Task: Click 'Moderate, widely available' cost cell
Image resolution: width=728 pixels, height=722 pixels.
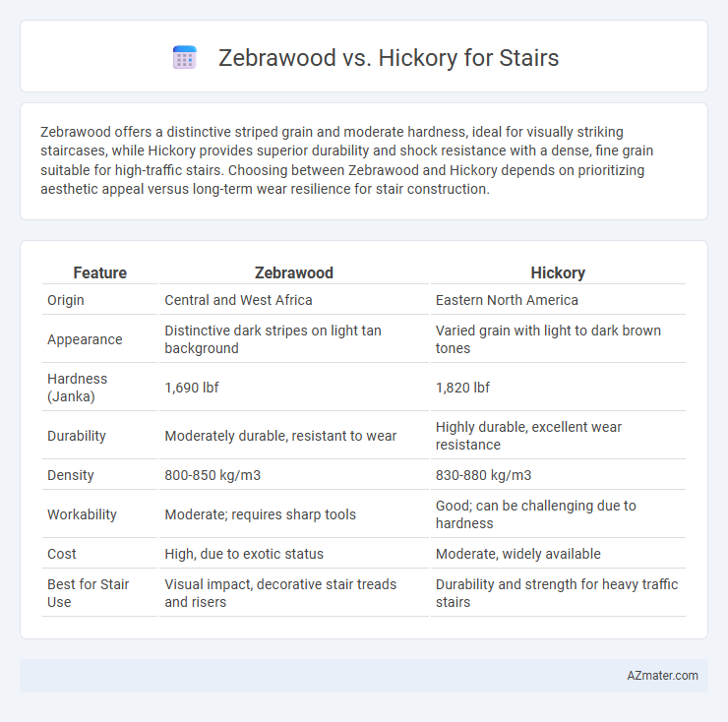Action: pyautogui.click(x=518, y=554)
